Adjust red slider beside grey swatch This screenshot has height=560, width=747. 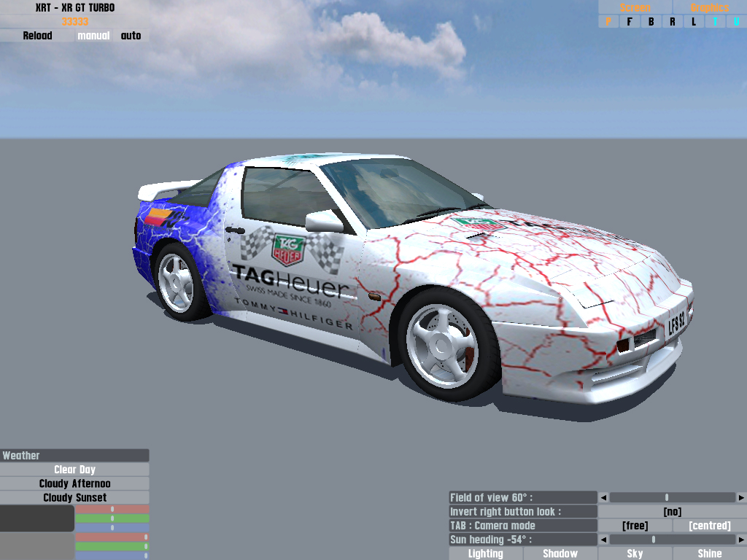112,537
